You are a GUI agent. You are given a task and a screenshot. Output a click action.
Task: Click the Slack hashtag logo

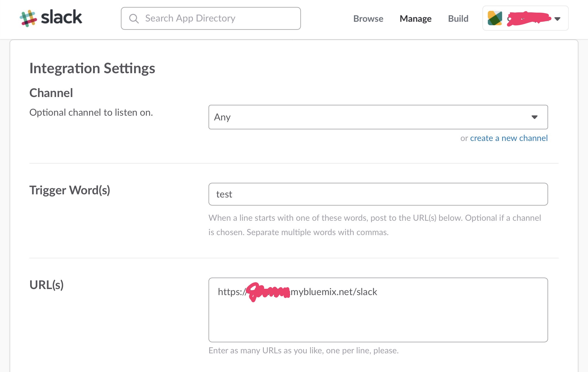(x=28, y=18)
